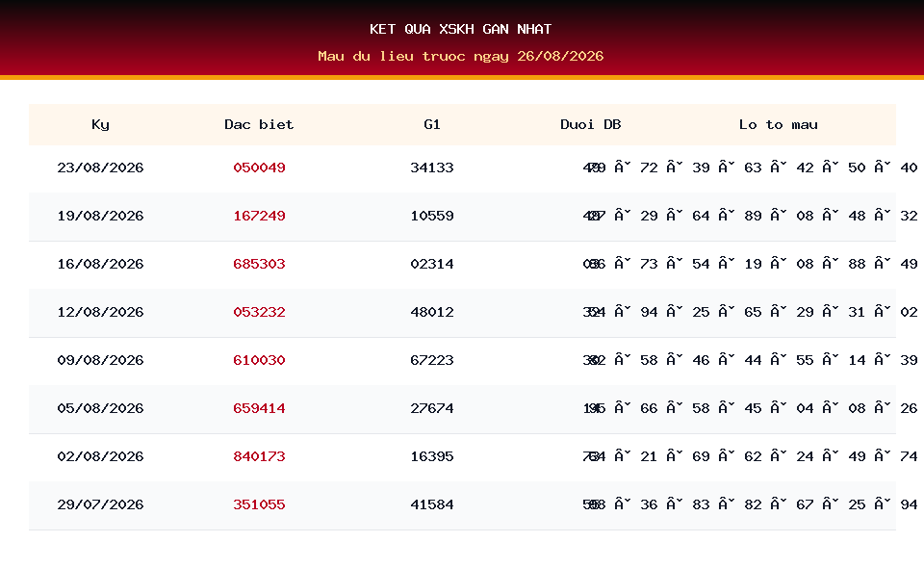Select the 23/08/2026 draw date
The image size is (924, 568).
pyautogui.click(x=100, y=168)
